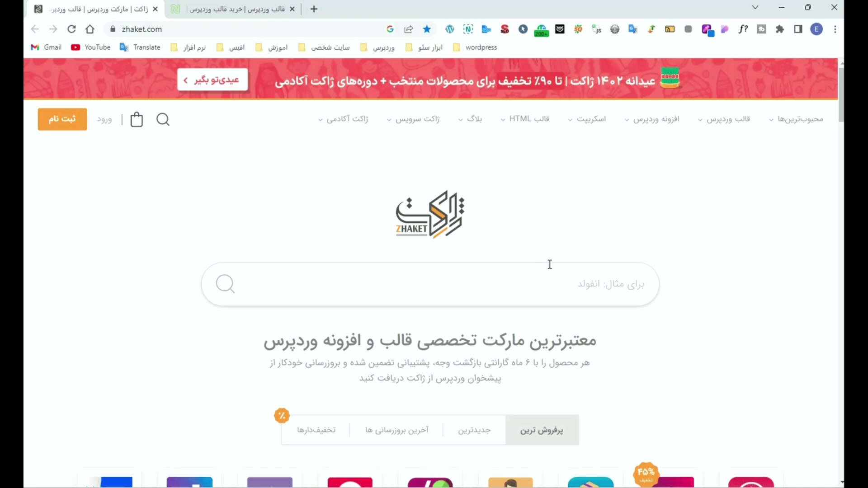The image size is (868, 488).
Task: Click the main search input field
Action: (430, 284)
